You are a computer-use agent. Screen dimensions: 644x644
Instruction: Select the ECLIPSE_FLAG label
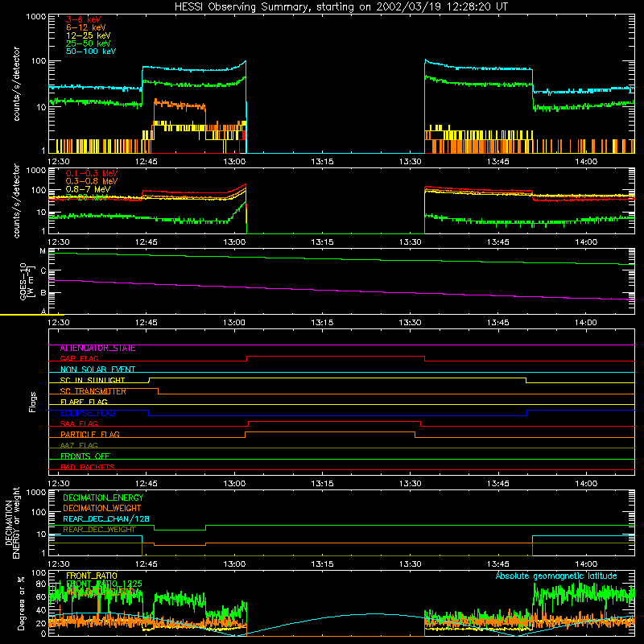point(88,413)
